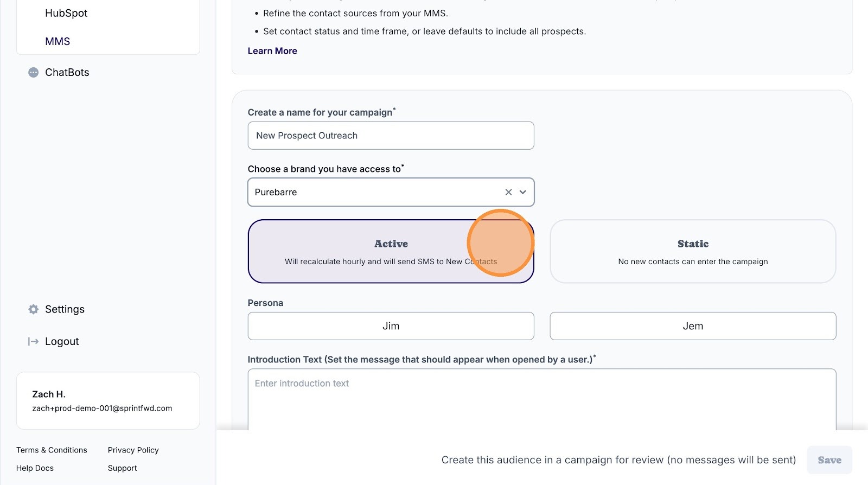The height and width of the screenshot is (485, 868).
Task: Go to ChatBots section
Action: [x=67, y=73]
